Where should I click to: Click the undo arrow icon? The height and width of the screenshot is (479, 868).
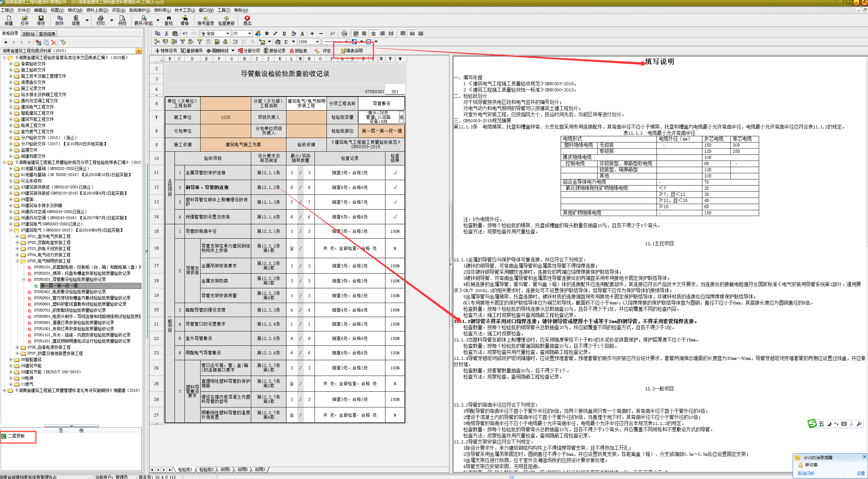[185, 34]
